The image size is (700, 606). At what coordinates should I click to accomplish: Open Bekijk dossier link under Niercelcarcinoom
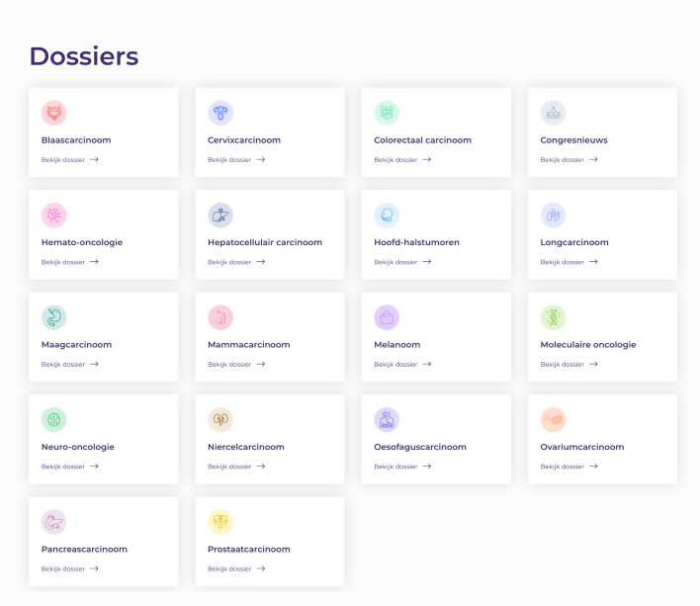(236, 467)
